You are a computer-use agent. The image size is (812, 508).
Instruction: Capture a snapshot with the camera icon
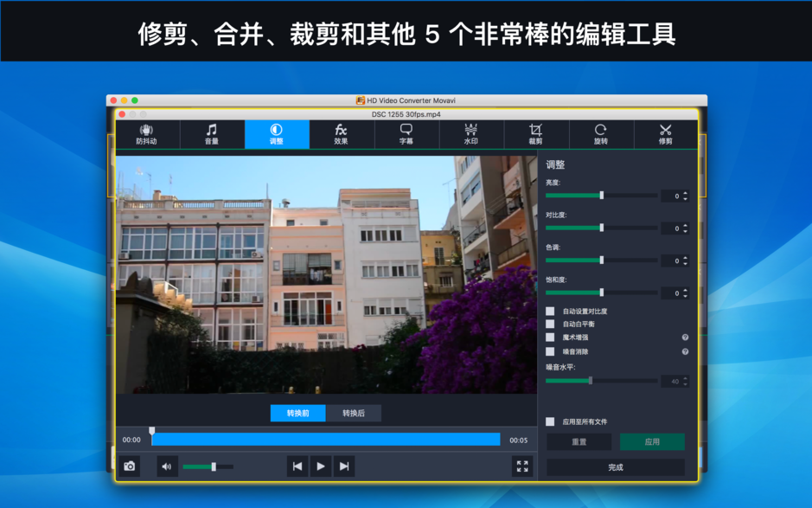click(131, 466)
